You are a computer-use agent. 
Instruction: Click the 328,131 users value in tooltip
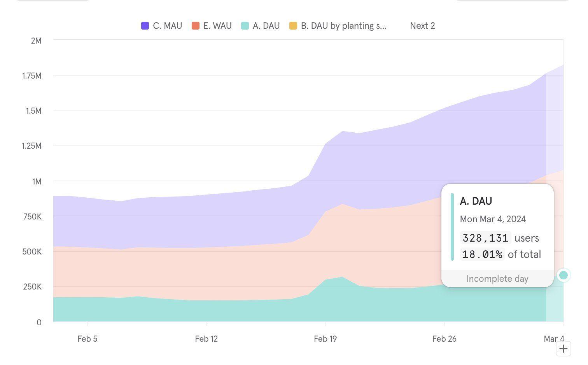tap(485, 238)
